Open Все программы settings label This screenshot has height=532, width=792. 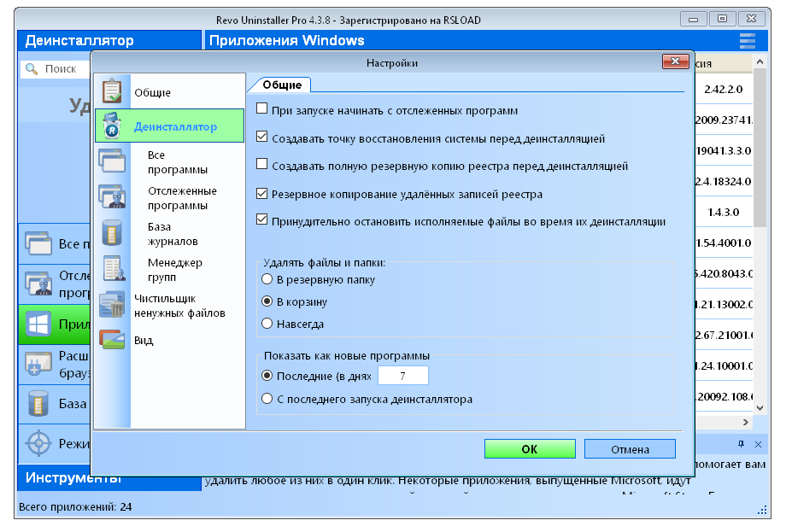178,162
